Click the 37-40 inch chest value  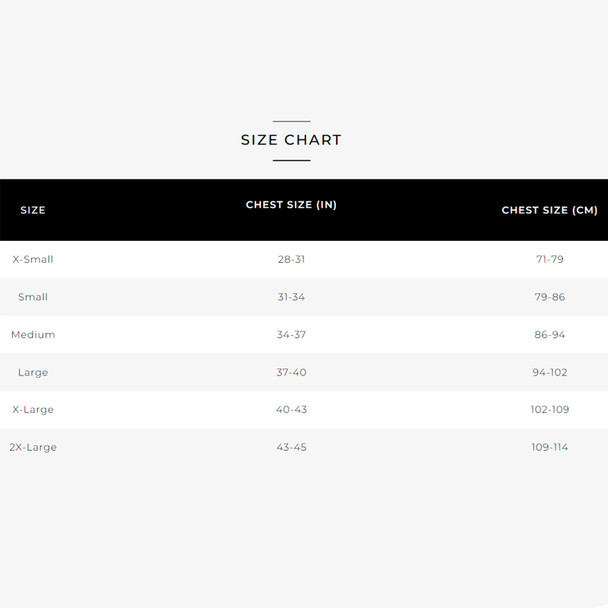point(291,372)
